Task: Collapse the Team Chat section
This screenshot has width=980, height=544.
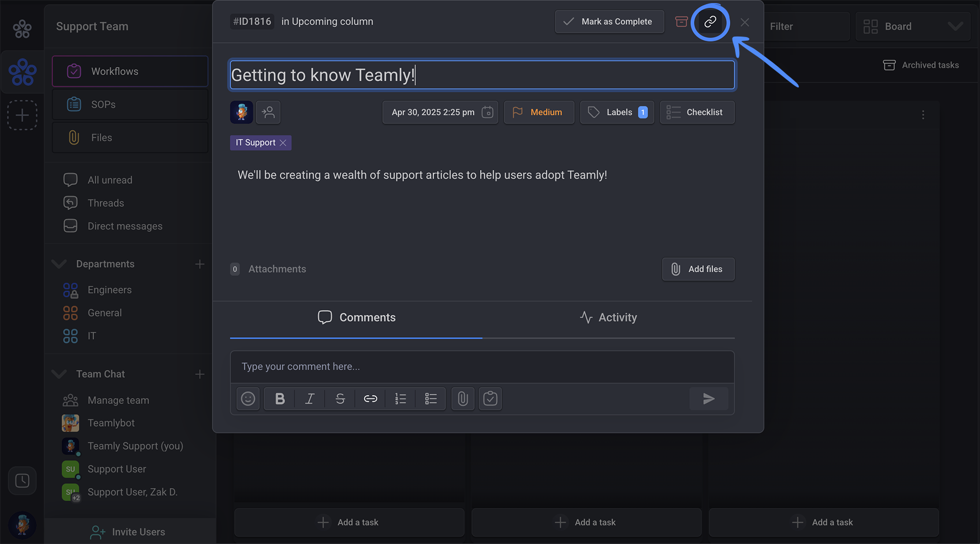Action: click(59, 374)
